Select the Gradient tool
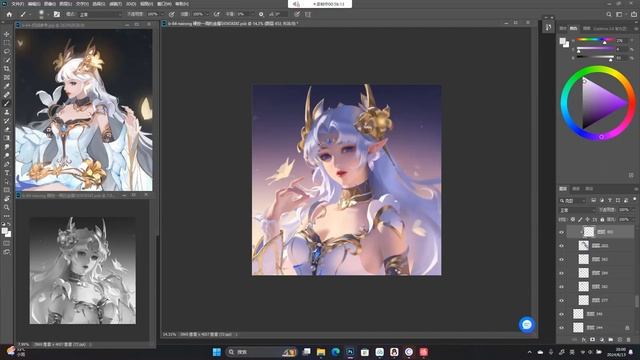Screen dimensions: 640x360 [x=7, y=138]
